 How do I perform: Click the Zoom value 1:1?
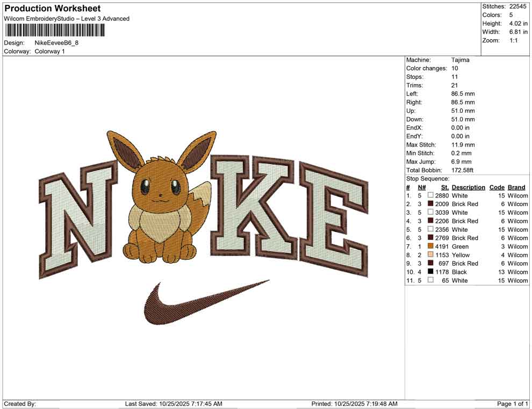tap(513, 40)
